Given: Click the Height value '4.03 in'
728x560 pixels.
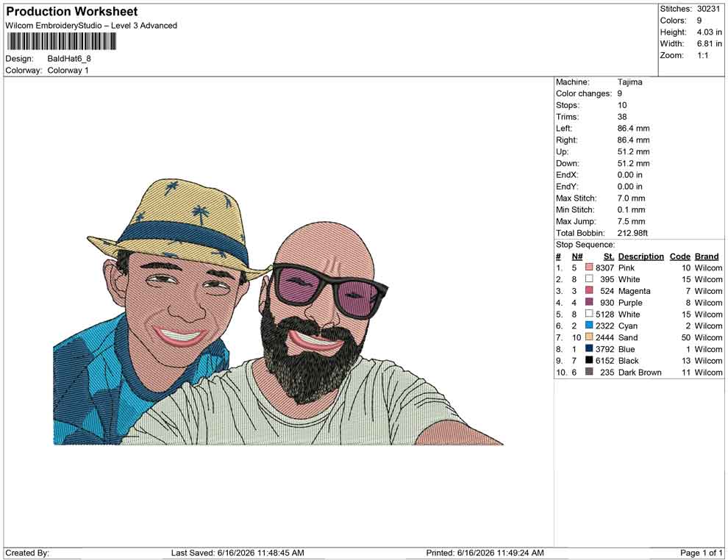Looking at the screenshot, I should 709,32.
